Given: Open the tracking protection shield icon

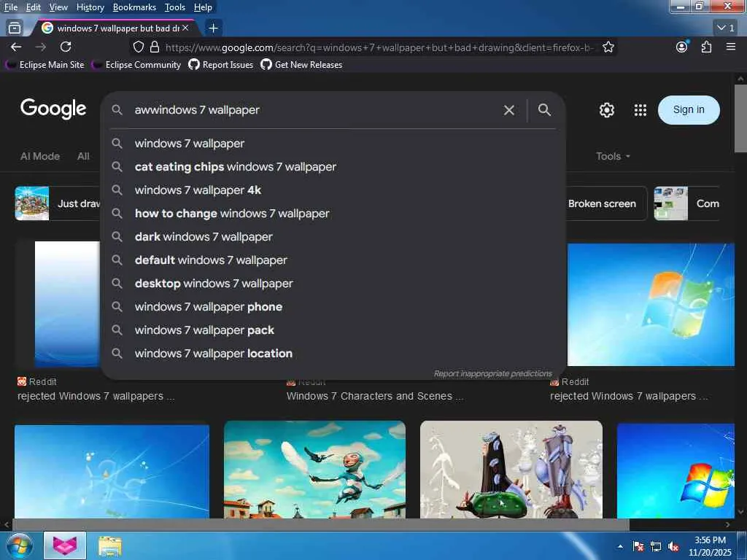Looking at the screenshot, I should 138,47.
